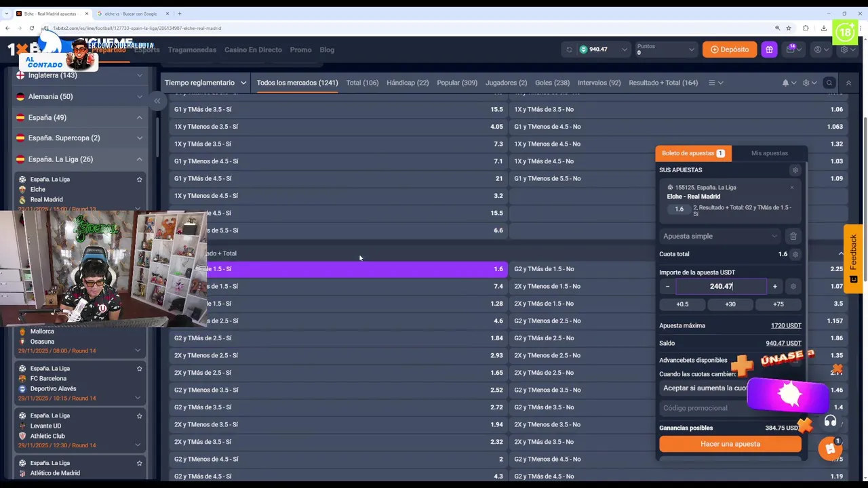The image size is (868, 488).
Task: Expand España. Supercopa (2)
Action: coord(79,138)
